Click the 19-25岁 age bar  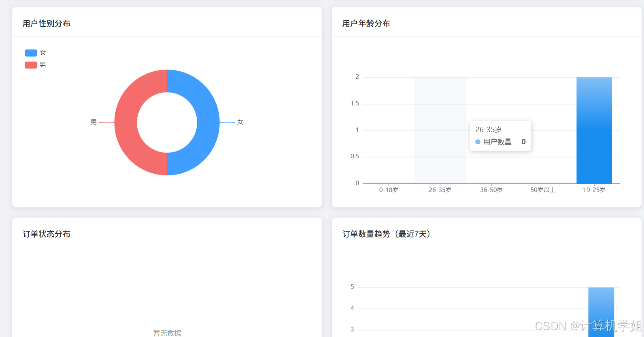coord(594,130)
